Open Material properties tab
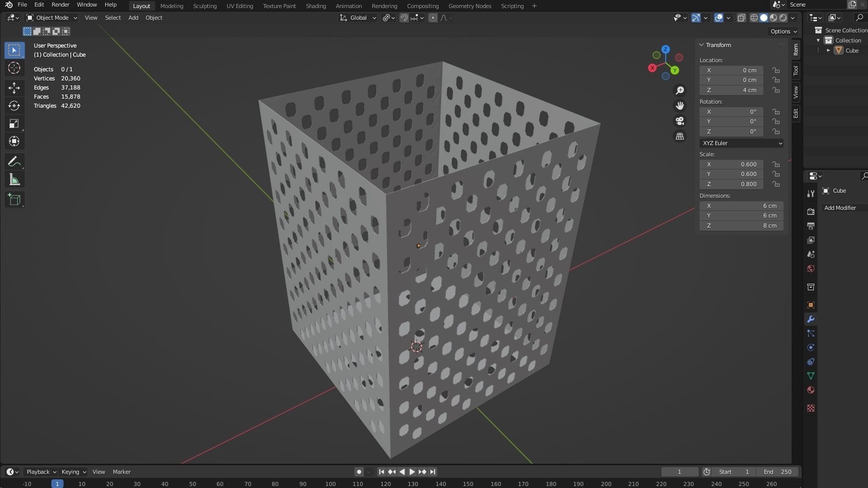The image size is (868, 488). click(811, 390)
